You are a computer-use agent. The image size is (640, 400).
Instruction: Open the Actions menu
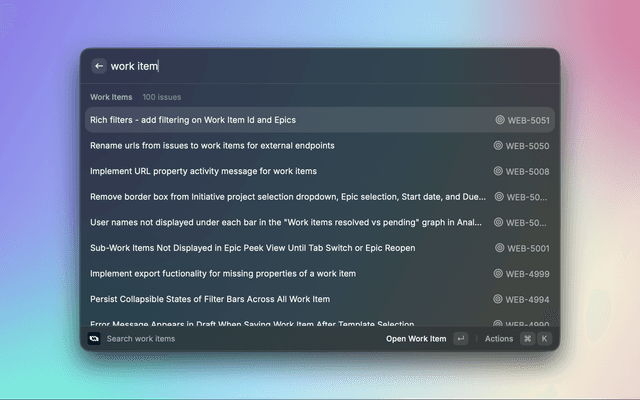[498, 339]
